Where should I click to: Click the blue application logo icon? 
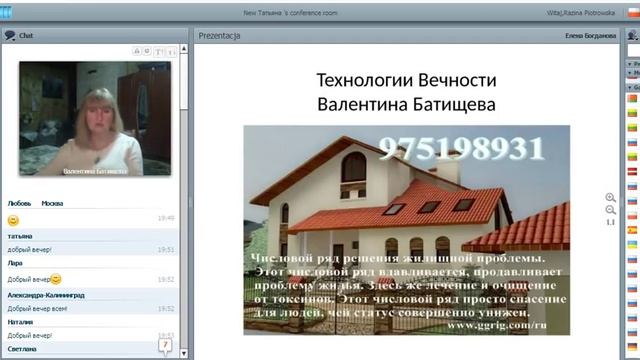pos(6,12)
